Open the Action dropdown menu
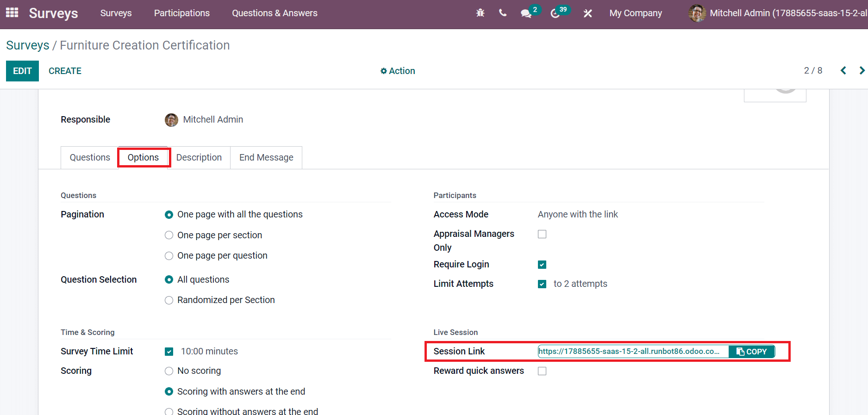This screenshot has width=868, height=415. click(x=398, y=71)
